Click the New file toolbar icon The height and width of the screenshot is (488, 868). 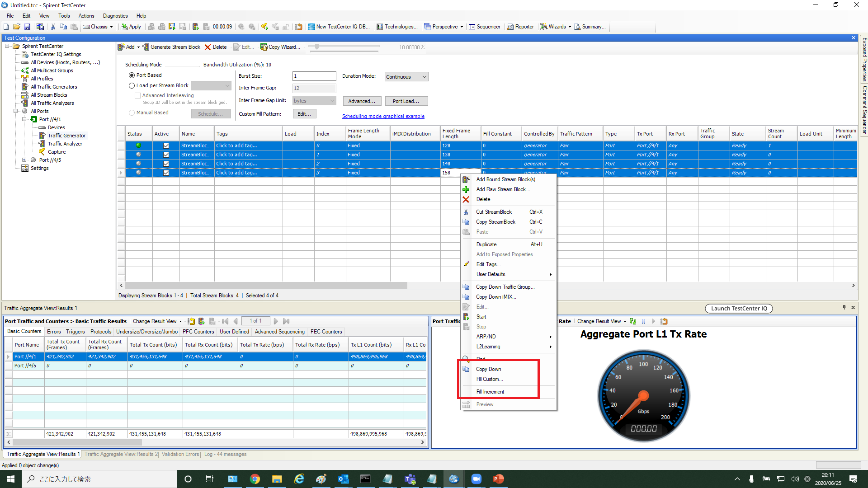[x=6, y=27]
